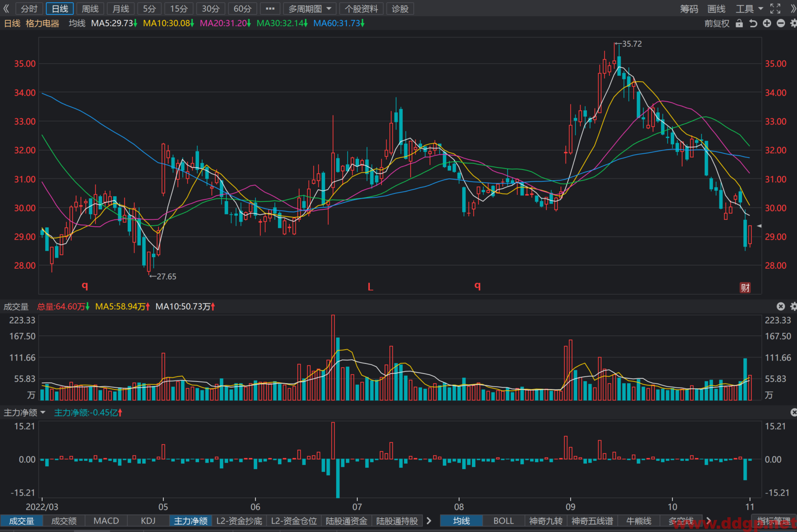This screenshot has width=797, height=532.
Task: Select the 15分 minute period
Action: click(x=179, y=8)
